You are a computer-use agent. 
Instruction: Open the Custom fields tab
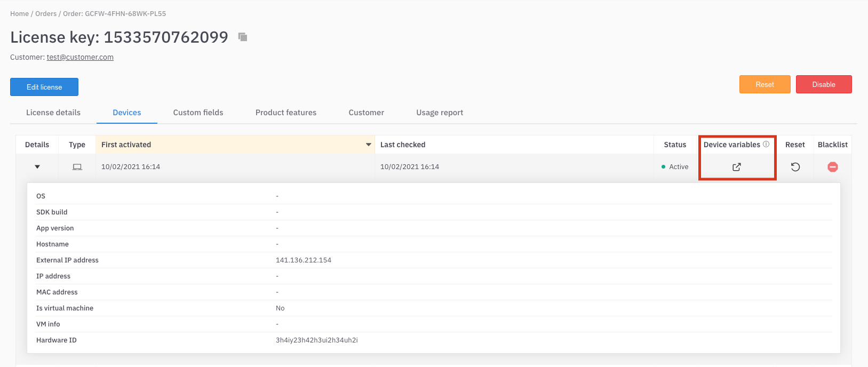point(198,113)
